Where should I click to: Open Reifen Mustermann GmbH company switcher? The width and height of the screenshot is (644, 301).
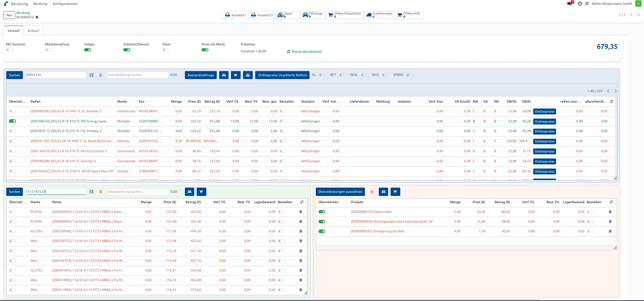pos(611,4)
